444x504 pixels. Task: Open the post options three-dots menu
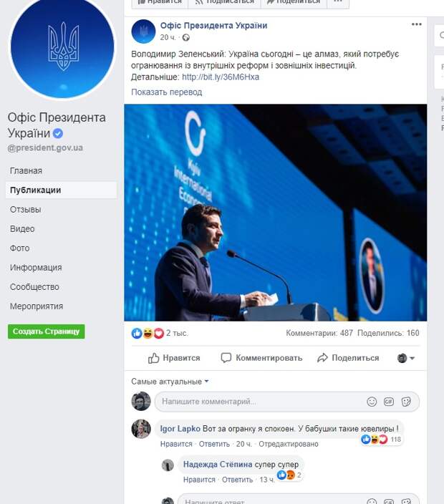click(416, 24)
